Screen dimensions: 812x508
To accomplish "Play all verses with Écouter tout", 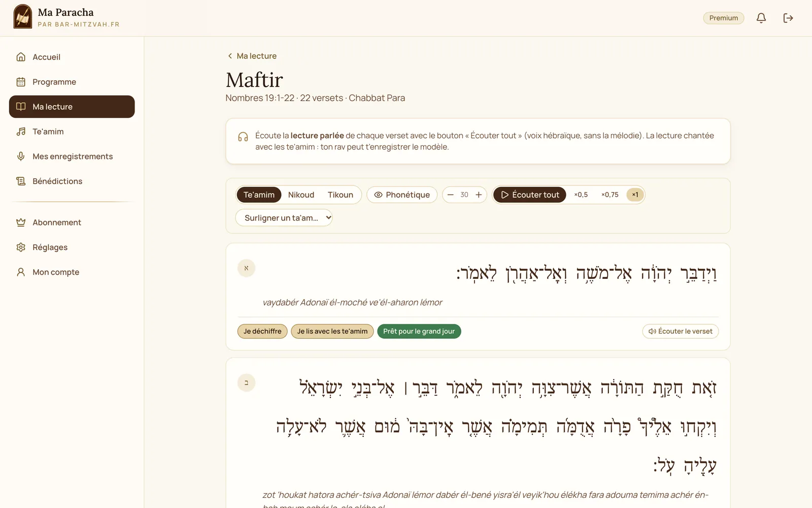I will click(529, 195).
